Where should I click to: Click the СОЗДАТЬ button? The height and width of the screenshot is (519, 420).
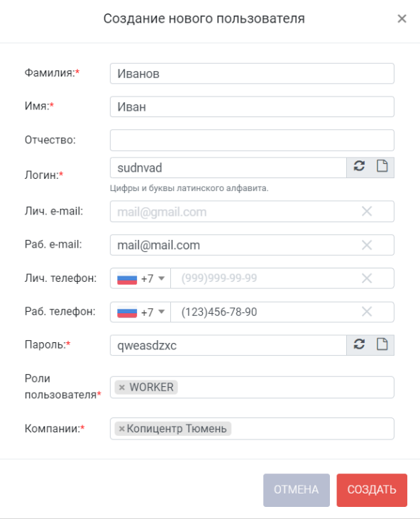click(x=372, y=490)
